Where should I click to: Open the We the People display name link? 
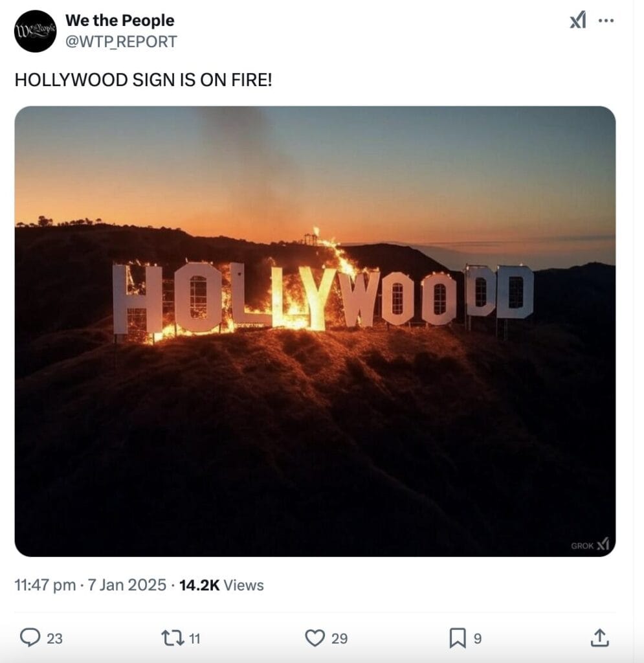(x=120, y=20)
